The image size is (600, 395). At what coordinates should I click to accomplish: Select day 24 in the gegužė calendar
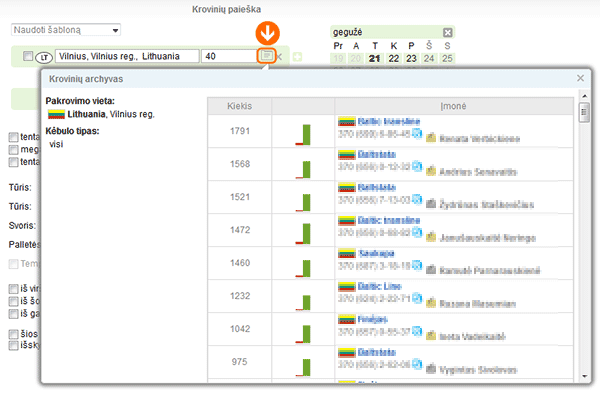pos(429,59)
